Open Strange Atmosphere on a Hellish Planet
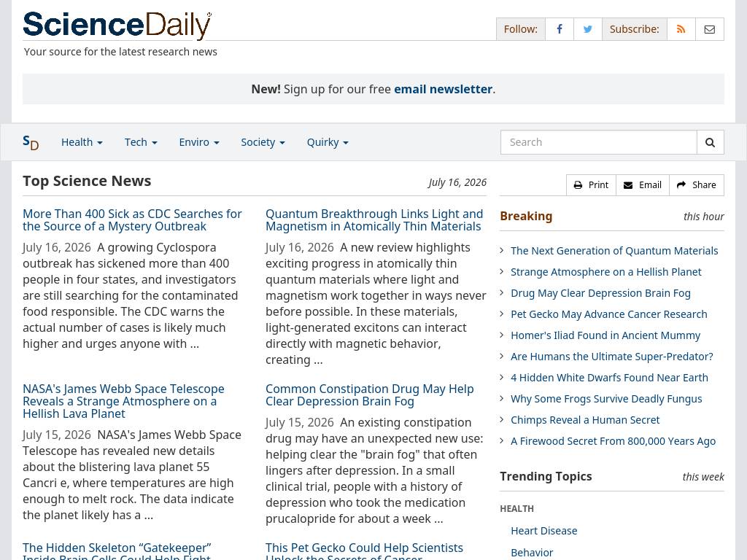This screenshot has height=560, width=747. (x=606, y=272)
